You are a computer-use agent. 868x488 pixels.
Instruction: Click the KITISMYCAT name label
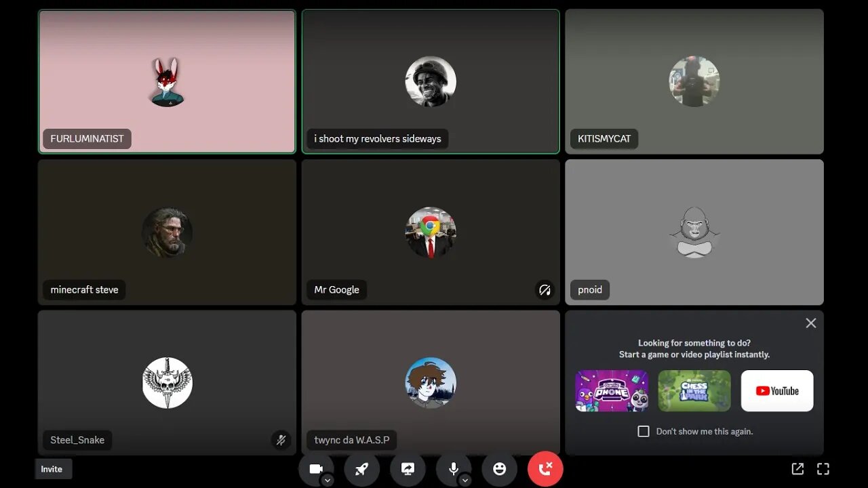tap(604, 139)
